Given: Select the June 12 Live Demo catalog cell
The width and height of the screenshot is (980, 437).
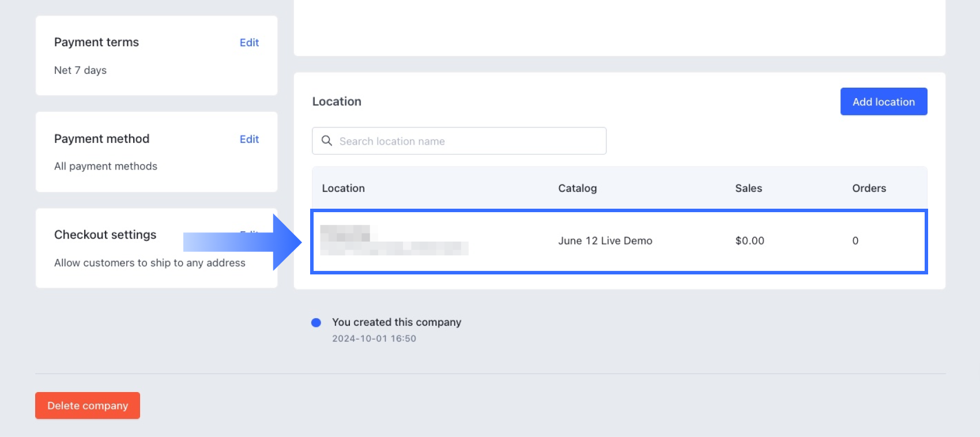Looking at the screenshot, I should coord(605,241).
